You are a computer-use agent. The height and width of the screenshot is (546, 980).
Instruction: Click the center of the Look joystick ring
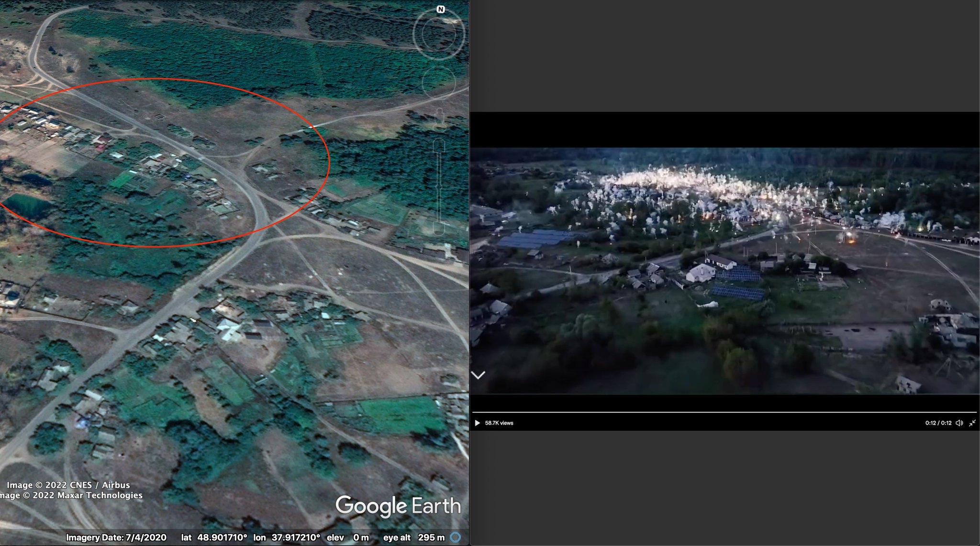[439, 34]
